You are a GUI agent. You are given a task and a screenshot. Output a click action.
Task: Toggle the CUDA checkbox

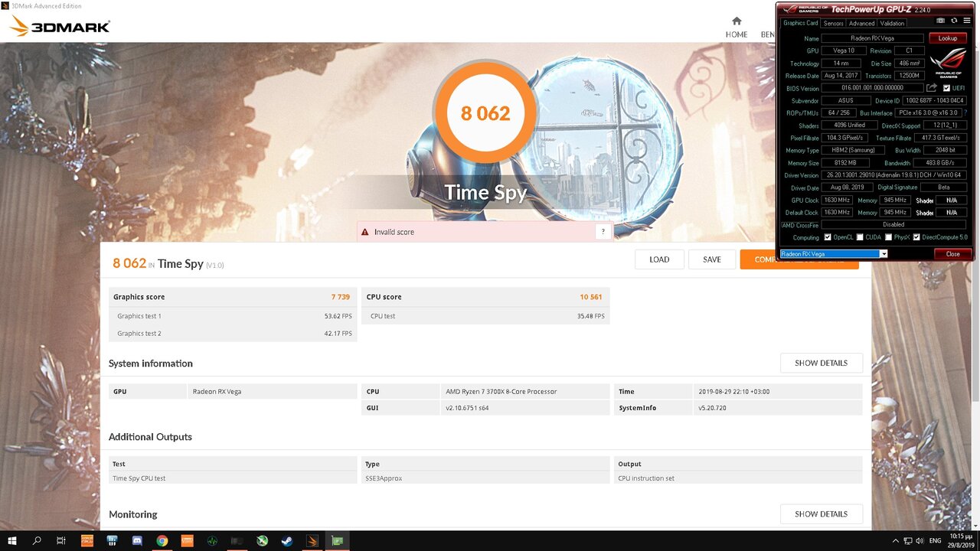860,237
